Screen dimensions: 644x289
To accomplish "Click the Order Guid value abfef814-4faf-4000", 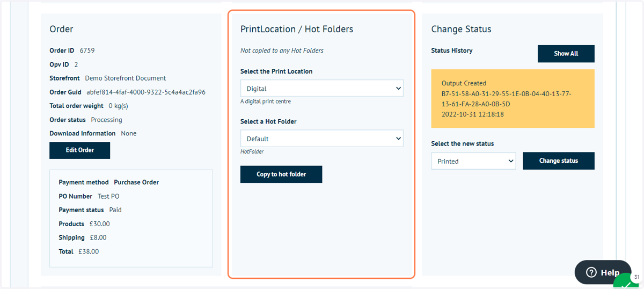I will coord(146,92).
